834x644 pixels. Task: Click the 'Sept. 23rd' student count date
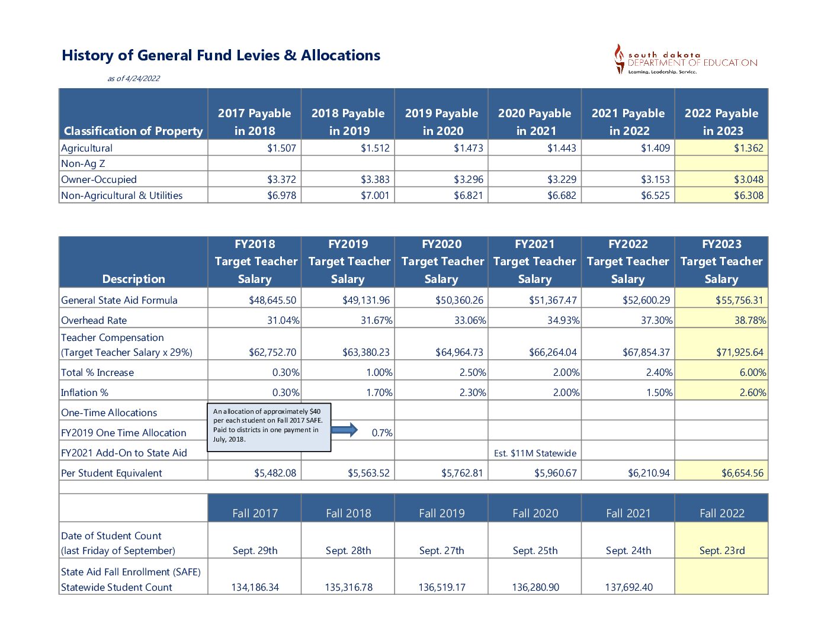tap(722, 550)
